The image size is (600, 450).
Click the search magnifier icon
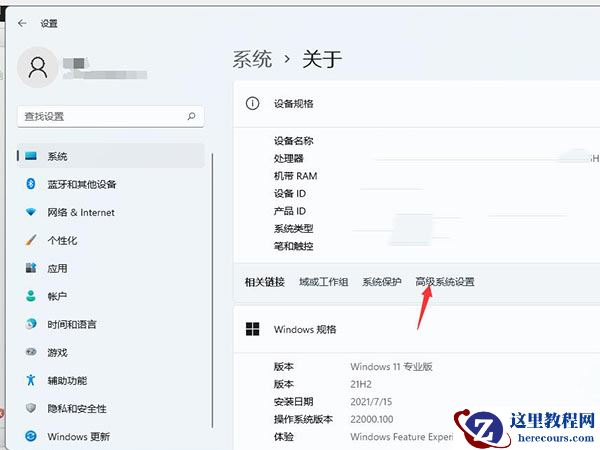click(191, 116)
